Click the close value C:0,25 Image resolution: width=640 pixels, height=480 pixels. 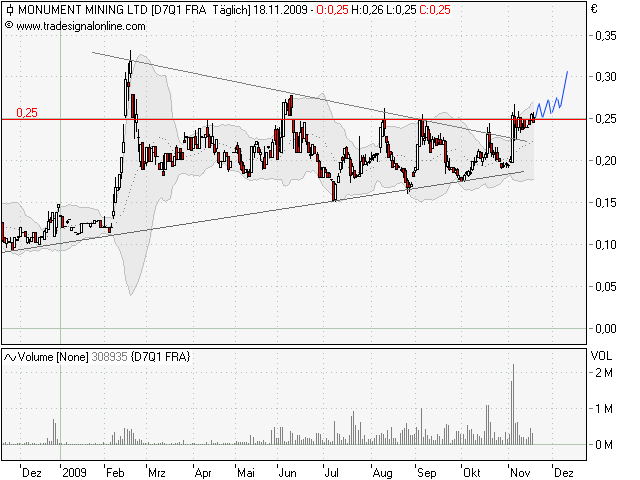click(x=435, y=10)
